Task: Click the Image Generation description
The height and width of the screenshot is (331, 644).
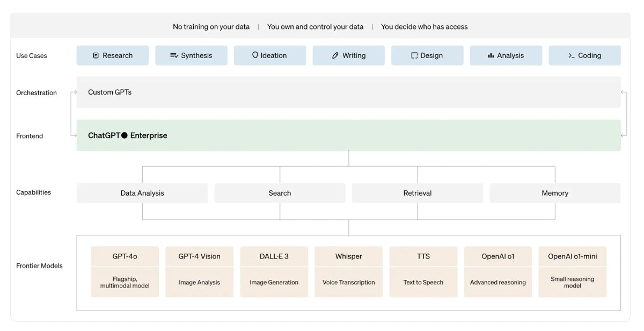Action: [274, 282]
